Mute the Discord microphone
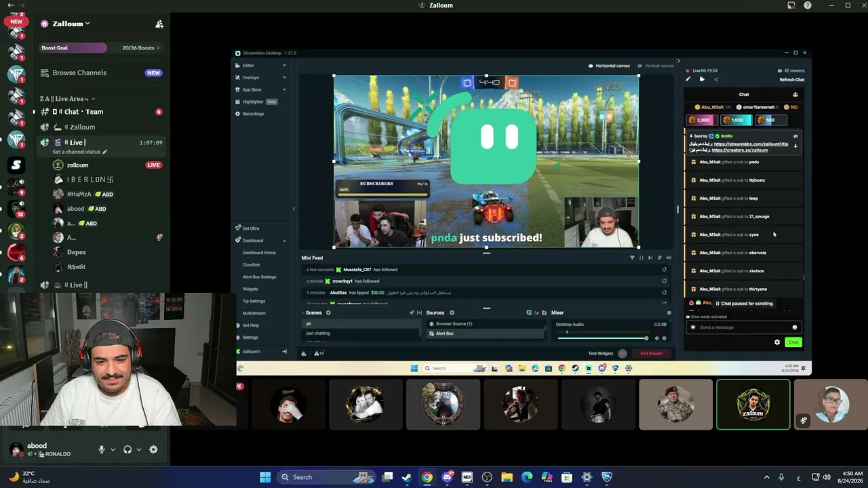 pyautogui.click(x=102, y=449)
